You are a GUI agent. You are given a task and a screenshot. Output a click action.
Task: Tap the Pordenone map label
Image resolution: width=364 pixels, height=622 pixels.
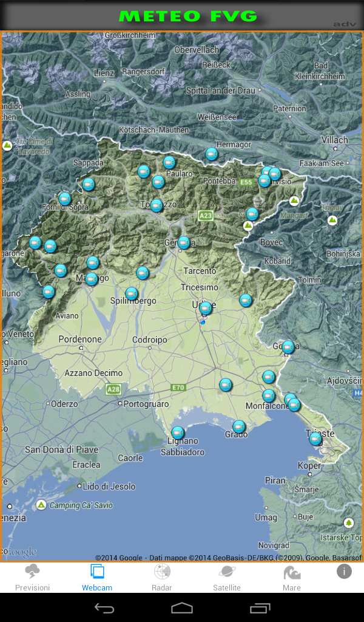[80, 339]
